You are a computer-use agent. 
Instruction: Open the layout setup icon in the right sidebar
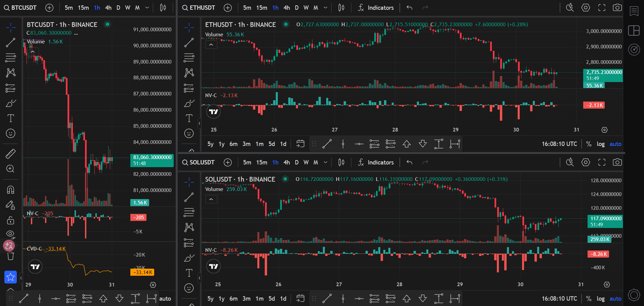[x=634, y=30]
